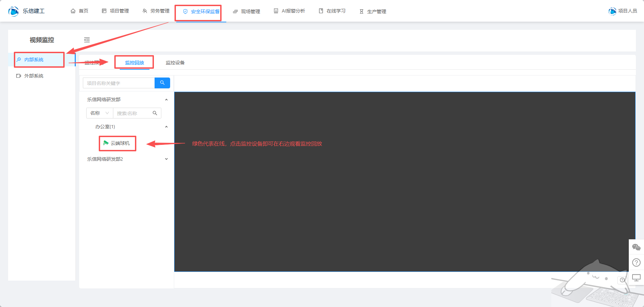This screenshot has height=307, width=644.
Task: Click the help question mark icon
Action: [636, 262]
